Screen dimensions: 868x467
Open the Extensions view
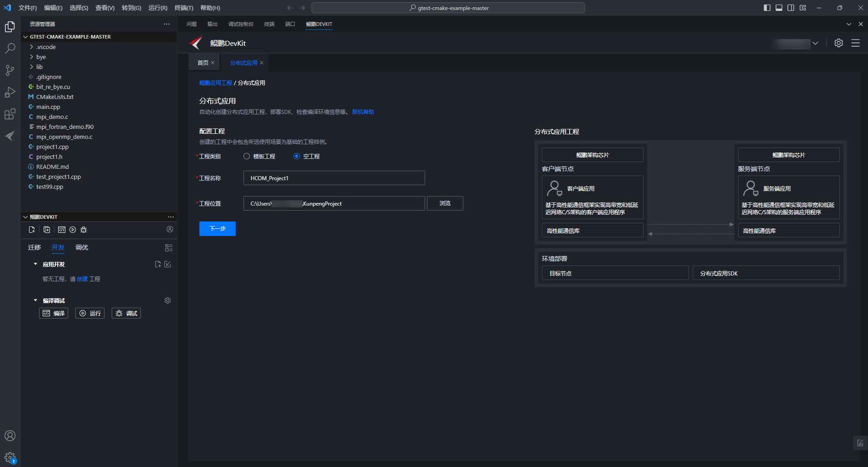coord(10,114)
